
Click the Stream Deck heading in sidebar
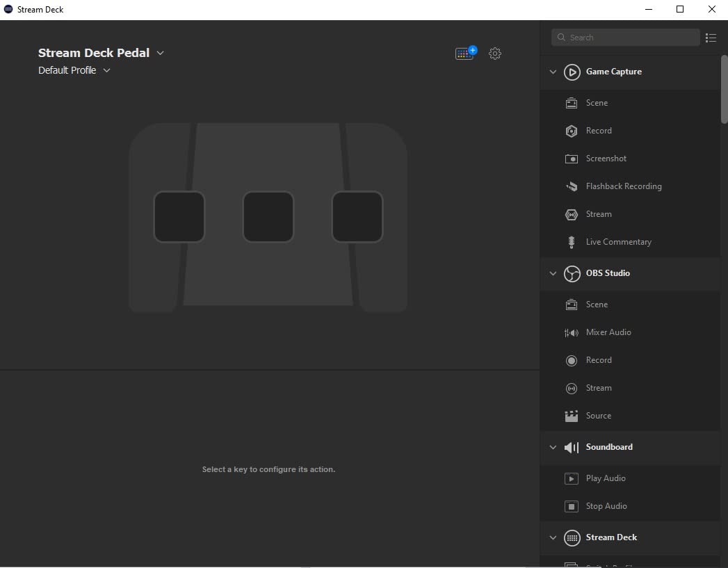611,537
